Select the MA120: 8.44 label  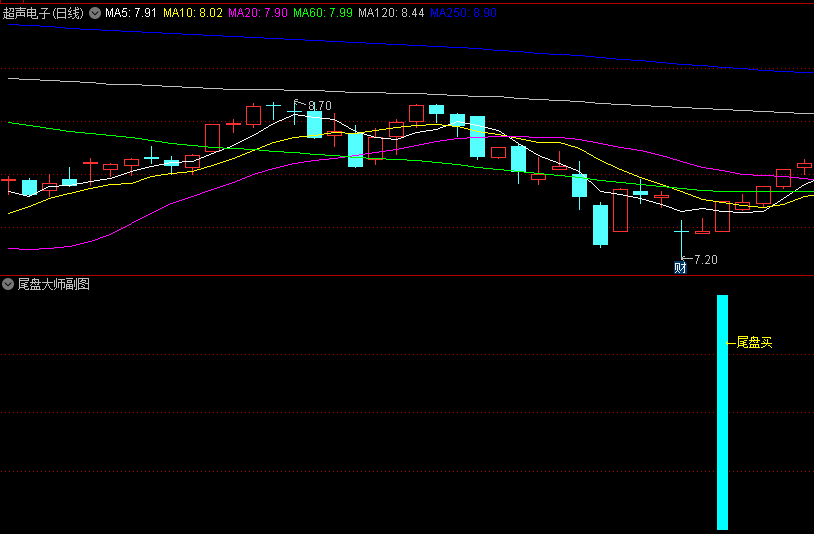click(x=391, y=13)
